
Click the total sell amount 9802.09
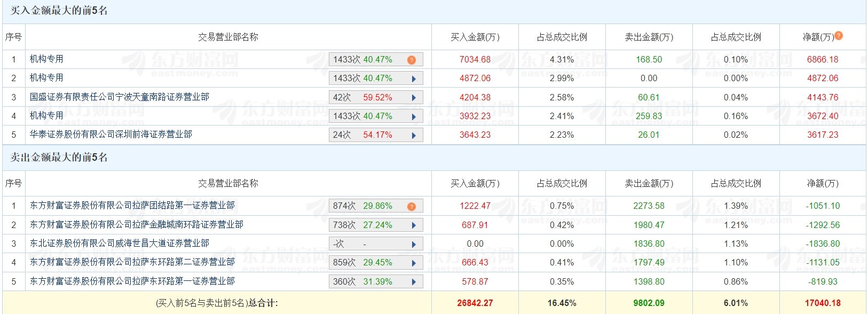(649, 303)
